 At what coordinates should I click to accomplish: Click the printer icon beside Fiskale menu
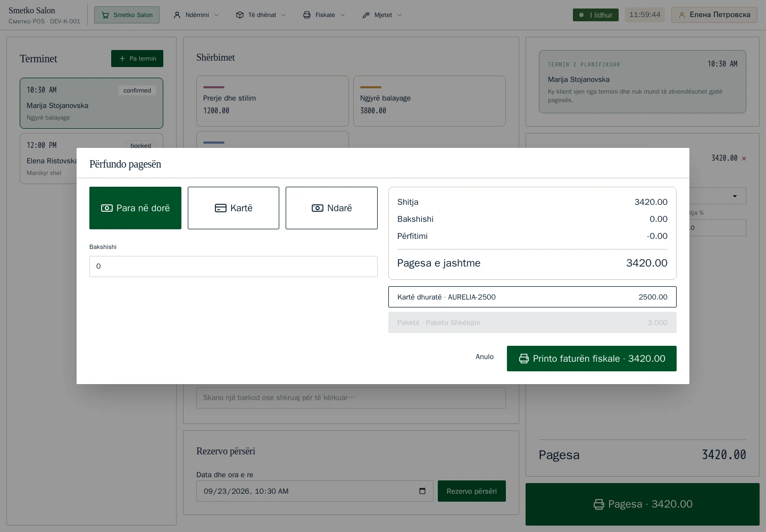pyautogui.click(x=307, y=15)
